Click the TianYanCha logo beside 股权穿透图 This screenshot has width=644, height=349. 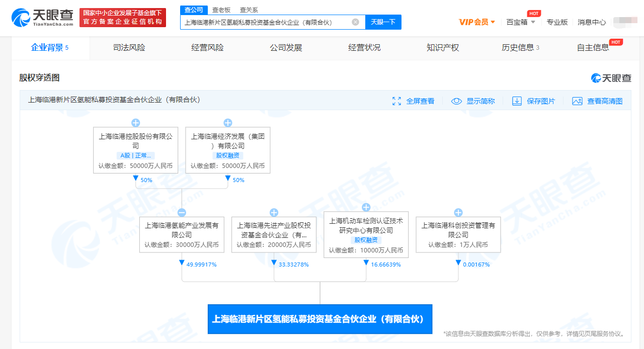(611, 78)
